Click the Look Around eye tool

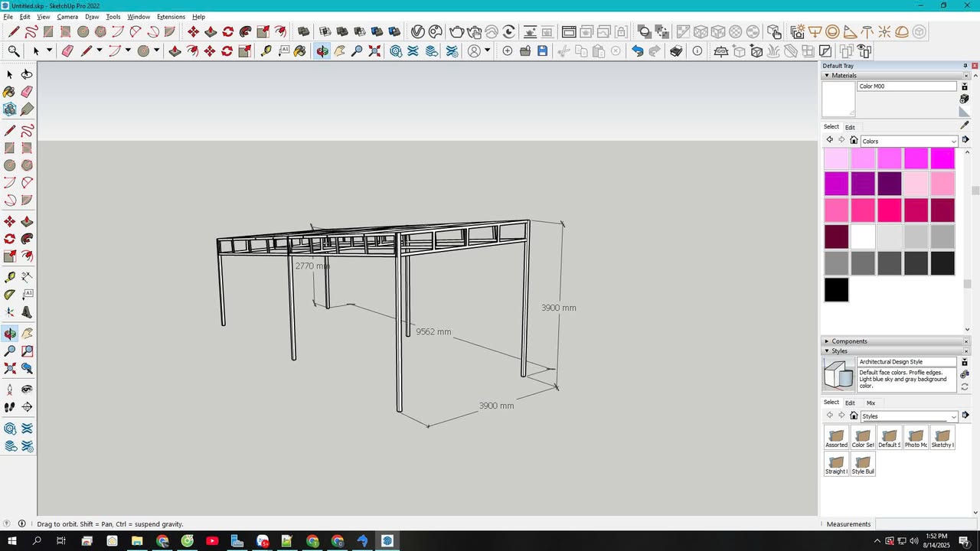[x=27, y=390]
